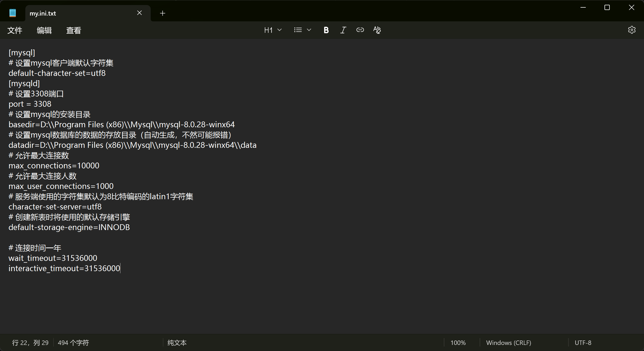Click the UTF-8 encoding indicator
The height and width of the screenshot is (351, 644).
point(583,343)
